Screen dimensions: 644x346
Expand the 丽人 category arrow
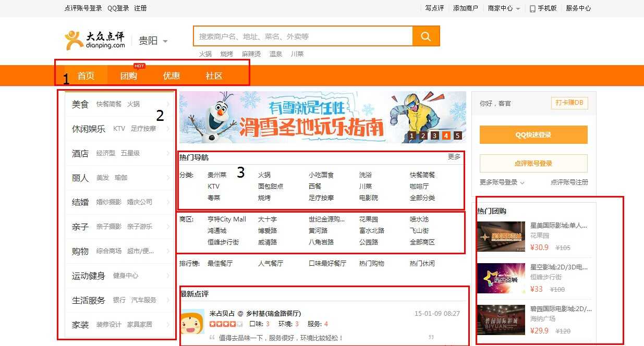pyautogui.click(x=168, y=178)
